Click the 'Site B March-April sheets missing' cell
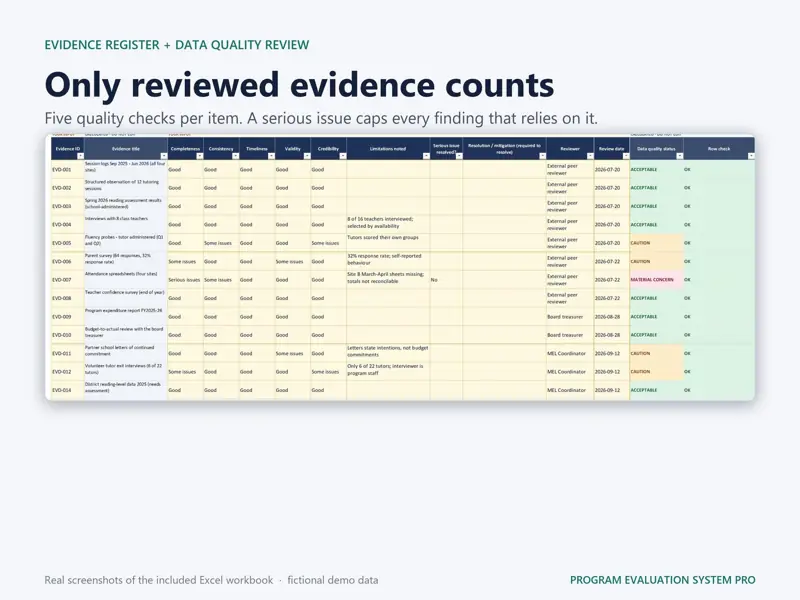 tap(388, 280)
